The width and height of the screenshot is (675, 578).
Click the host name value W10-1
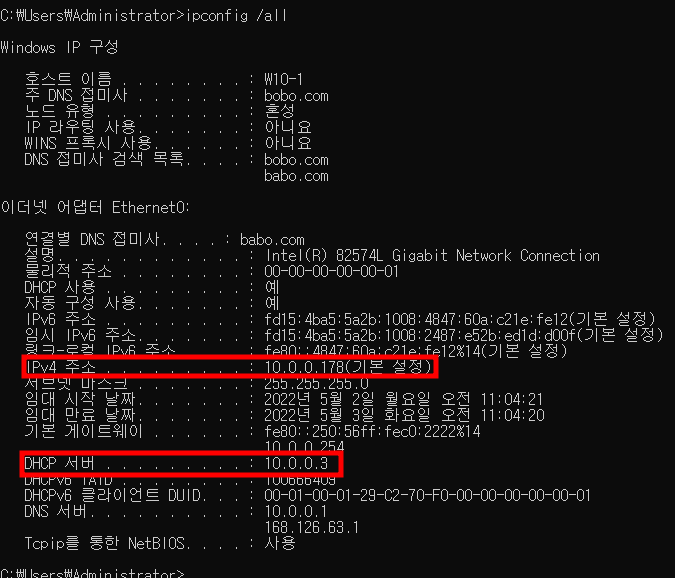pos(283,80)
